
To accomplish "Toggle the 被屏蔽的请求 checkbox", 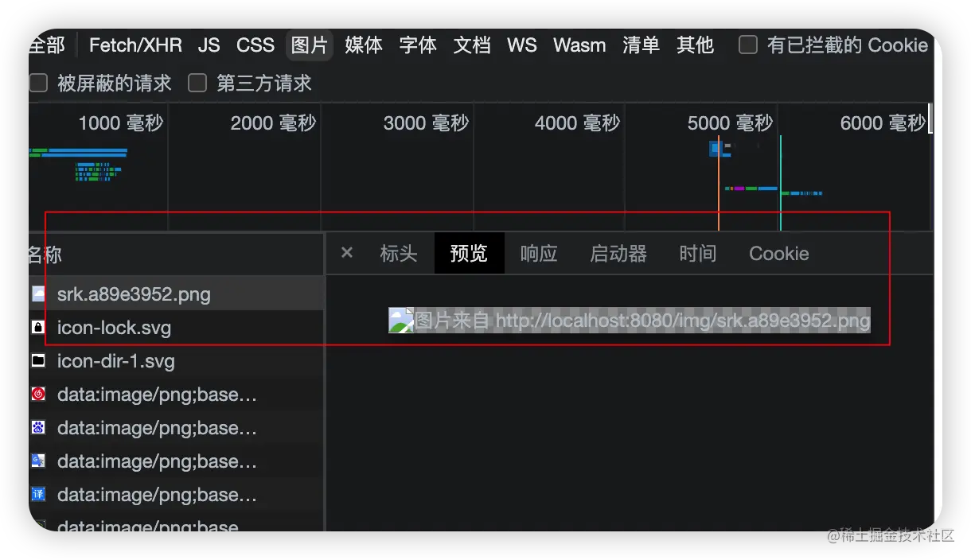I will click(38, 83).
